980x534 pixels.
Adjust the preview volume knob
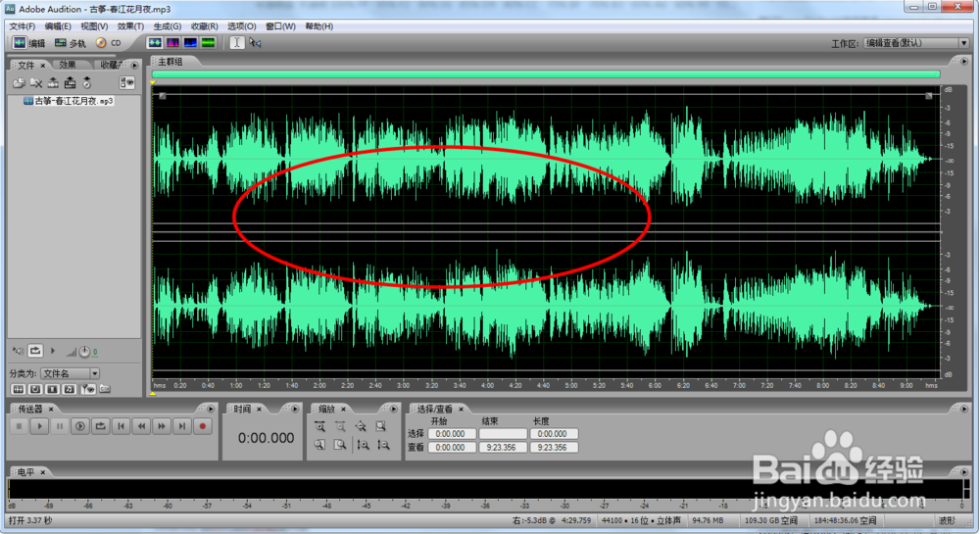click(x=84, y=352)
